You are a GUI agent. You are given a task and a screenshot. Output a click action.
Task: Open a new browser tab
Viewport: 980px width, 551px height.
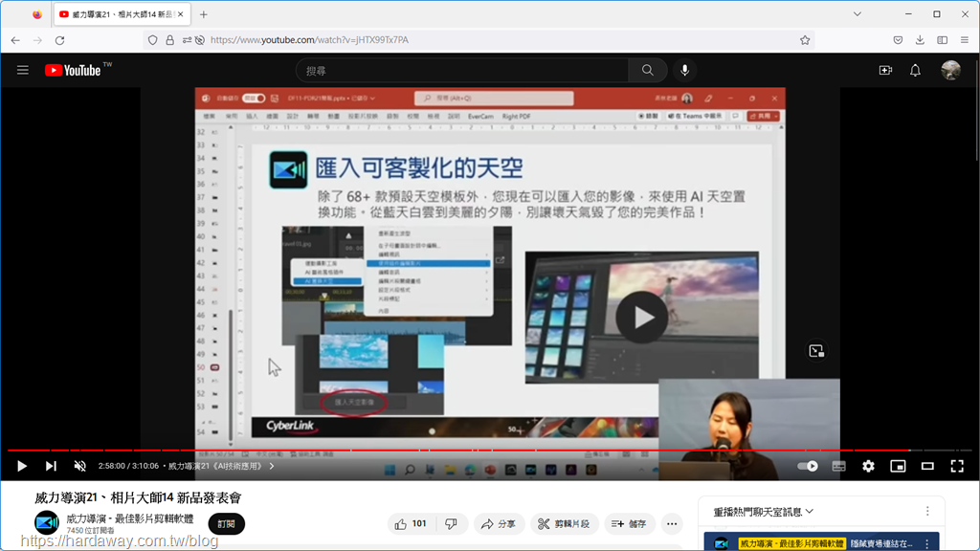pyautogui.click(x=204, y=14)
